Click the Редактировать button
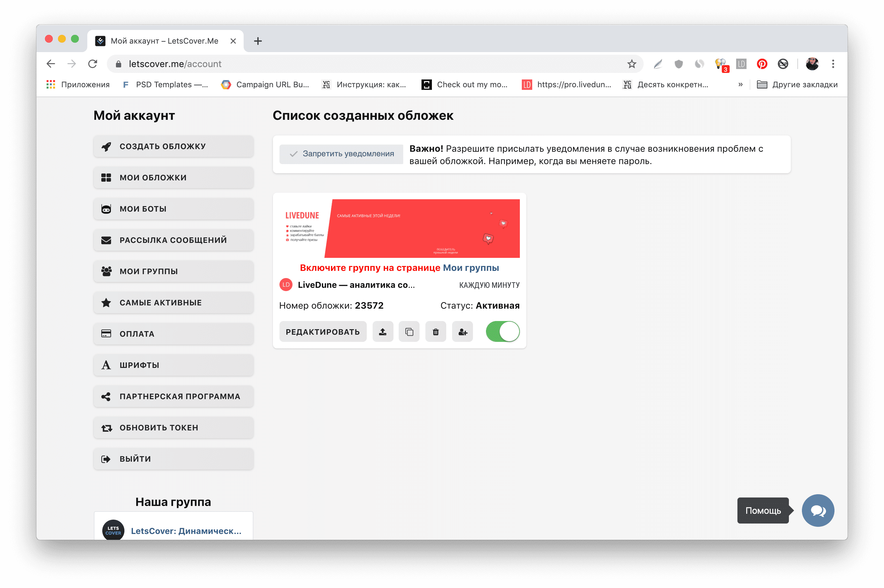This screenshot has width=884, height=588. (x=322, y=331)
